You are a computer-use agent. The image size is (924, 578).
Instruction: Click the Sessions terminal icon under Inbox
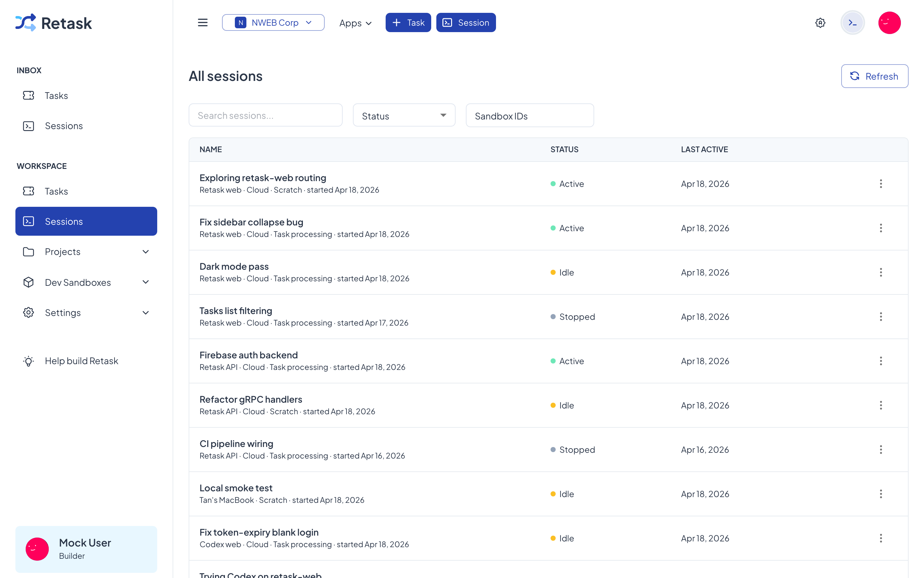click(28, 126)
